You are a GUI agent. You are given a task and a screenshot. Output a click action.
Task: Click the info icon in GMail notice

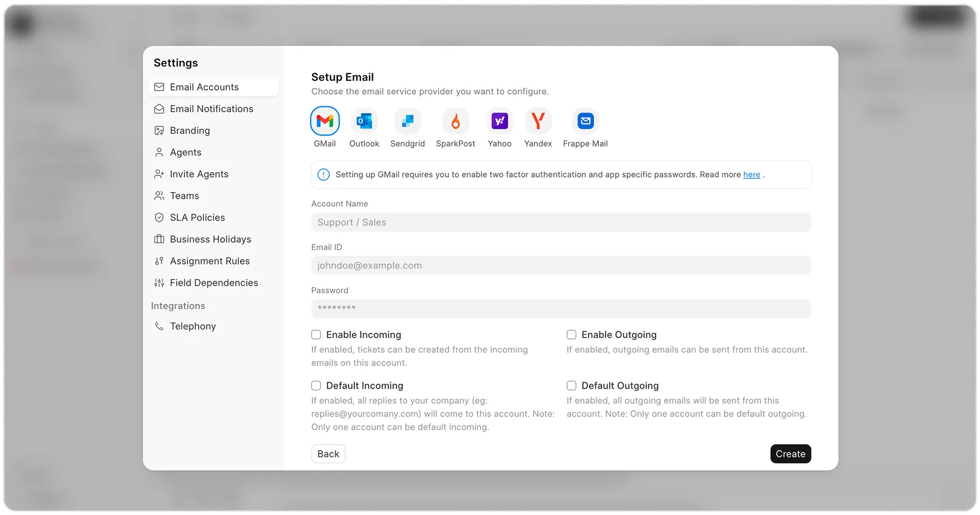point(324,175)
